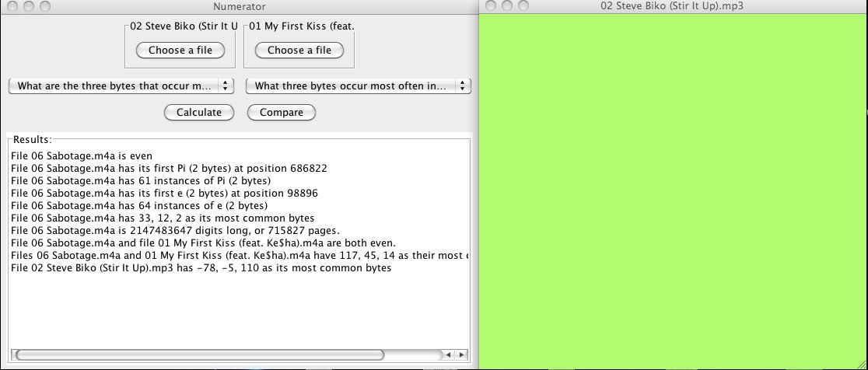The width and height of the screenshot is (868, 370).
Task: Click the Results scrollbar right arrow
Action: (462, 355)
